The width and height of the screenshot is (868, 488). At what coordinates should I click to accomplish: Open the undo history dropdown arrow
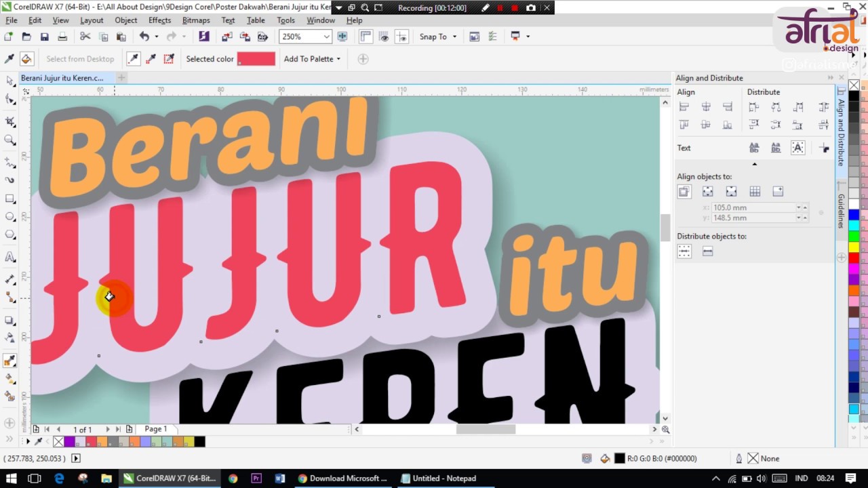coord(157,37)
